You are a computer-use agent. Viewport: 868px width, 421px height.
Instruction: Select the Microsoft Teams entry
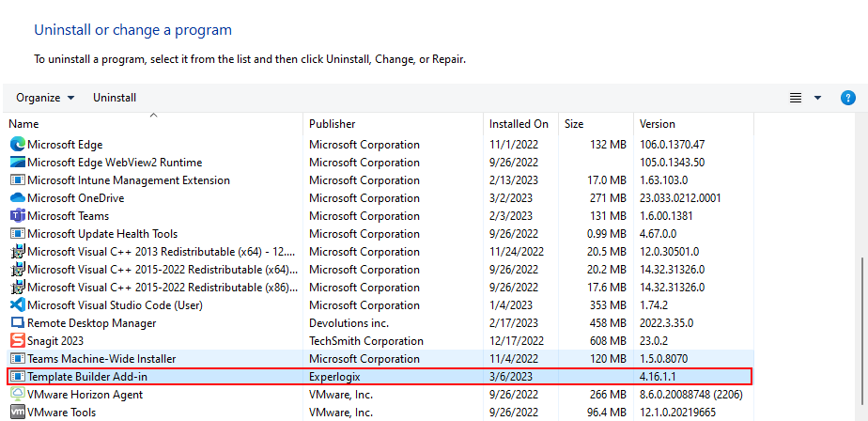coord(68,215)
